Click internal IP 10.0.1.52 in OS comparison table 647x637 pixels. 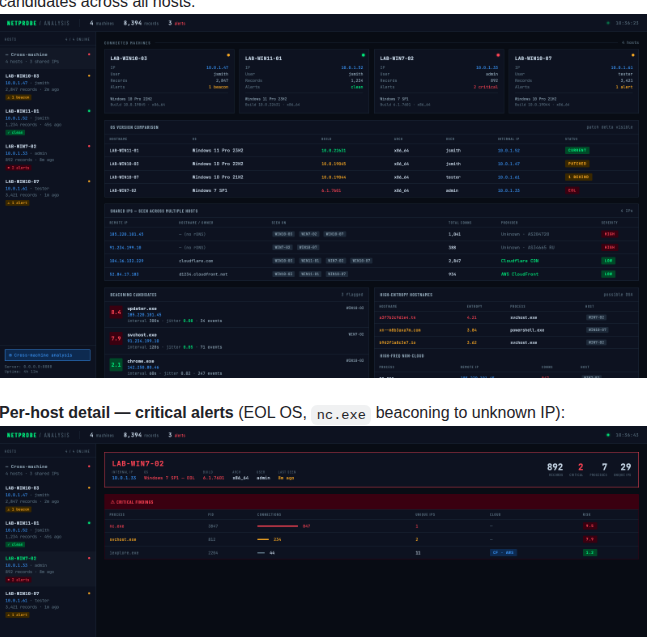pos(508,151)
